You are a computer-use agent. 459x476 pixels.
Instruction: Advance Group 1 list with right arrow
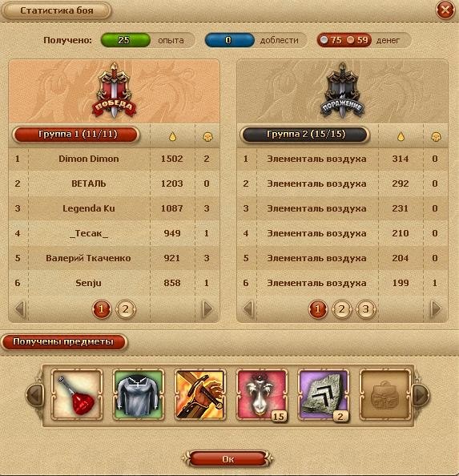pyautogui.click(x=207, y=309)
